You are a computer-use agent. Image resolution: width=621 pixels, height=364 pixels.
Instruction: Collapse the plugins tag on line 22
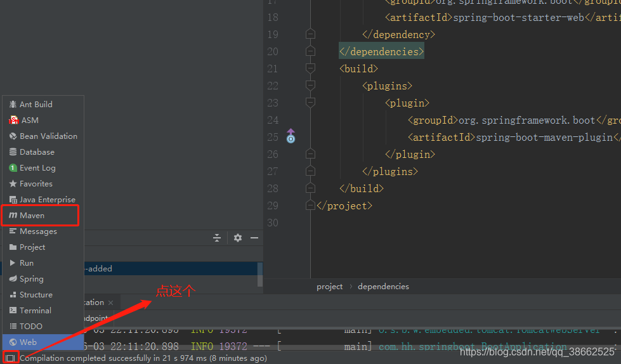[x=311, y=86]
